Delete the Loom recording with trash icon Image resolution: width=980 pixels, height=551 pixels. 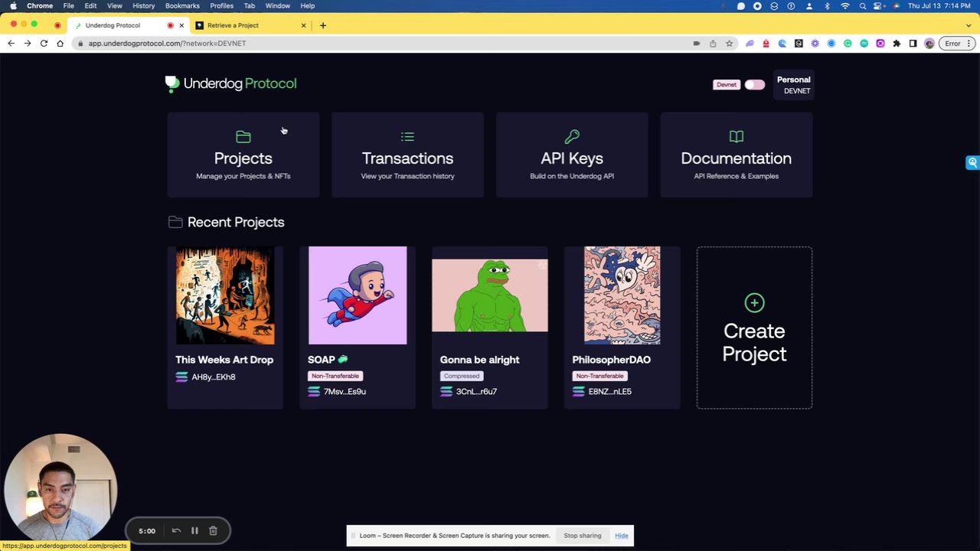point(213,530)
